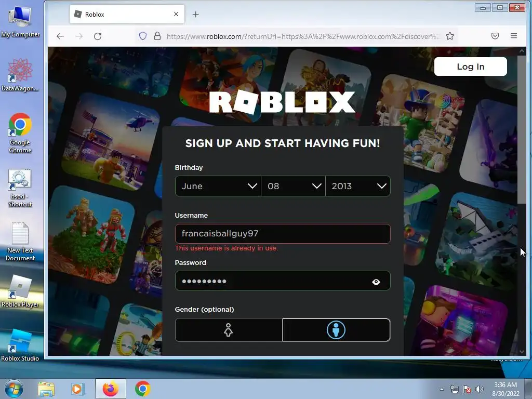Open the tracking protection shield icon

143,36
